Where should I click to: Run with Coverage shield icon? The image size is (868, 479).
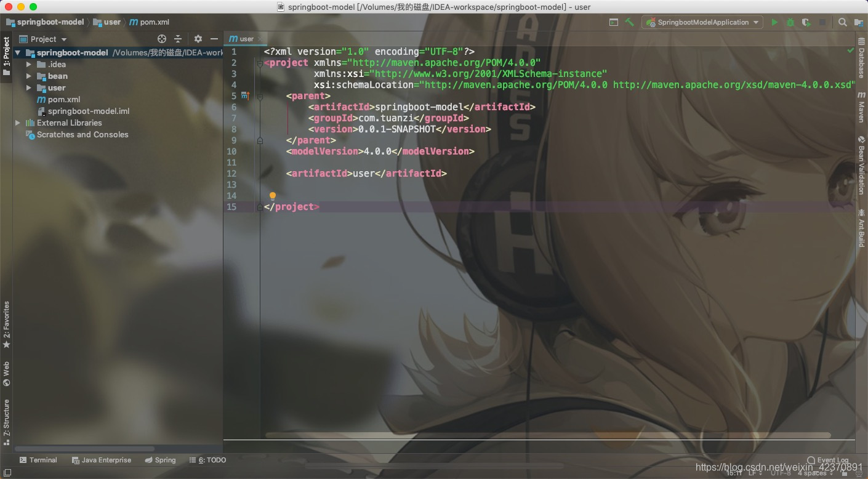(806, 22)
